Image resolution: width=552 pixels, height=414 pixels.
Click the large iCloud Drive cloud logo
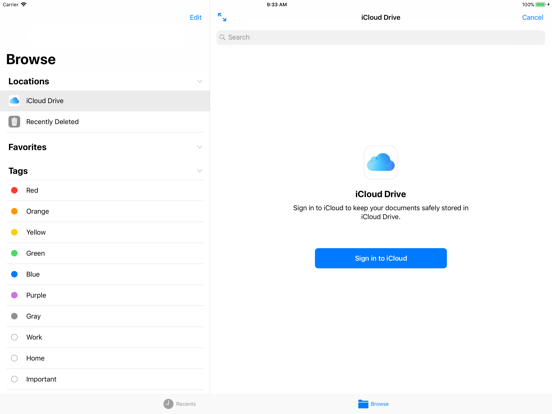pyautogui.click(x=381, y=162)
